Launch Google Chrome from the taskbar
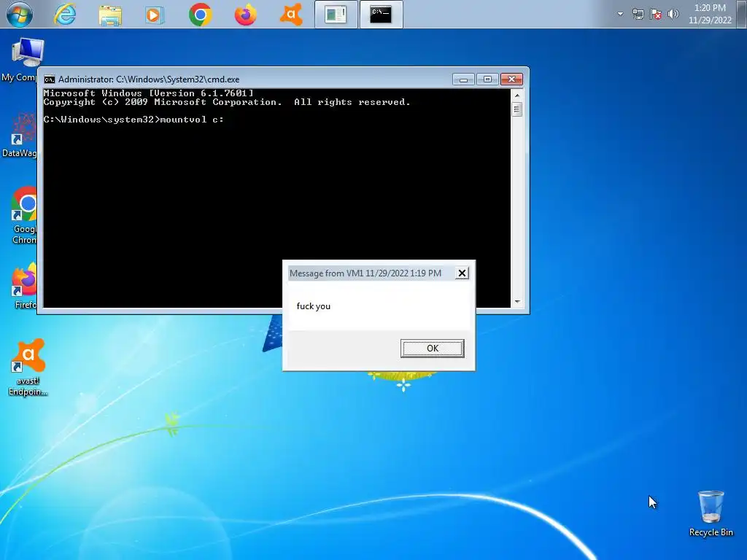The height and width of the screenshot is (560, 747). [200, 15]
